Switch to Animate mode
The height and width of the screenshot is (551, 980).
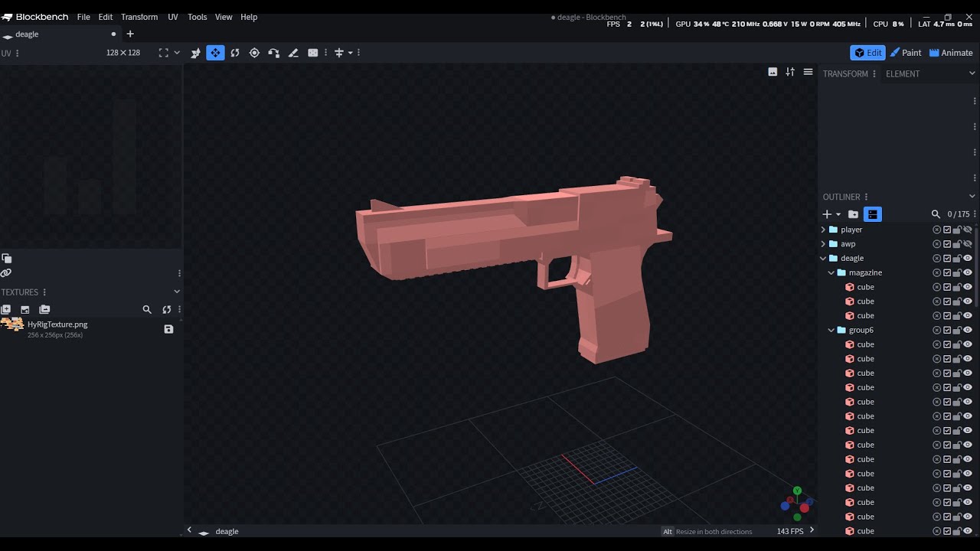pos(951,53)
